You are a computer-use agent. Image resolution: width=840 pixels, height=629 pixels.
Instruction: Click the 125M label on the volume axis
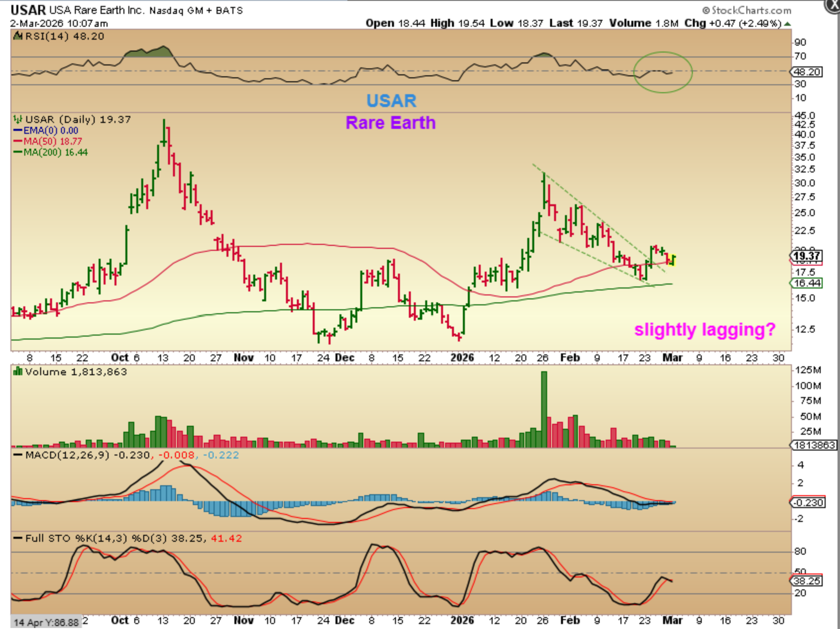(808, 370)
